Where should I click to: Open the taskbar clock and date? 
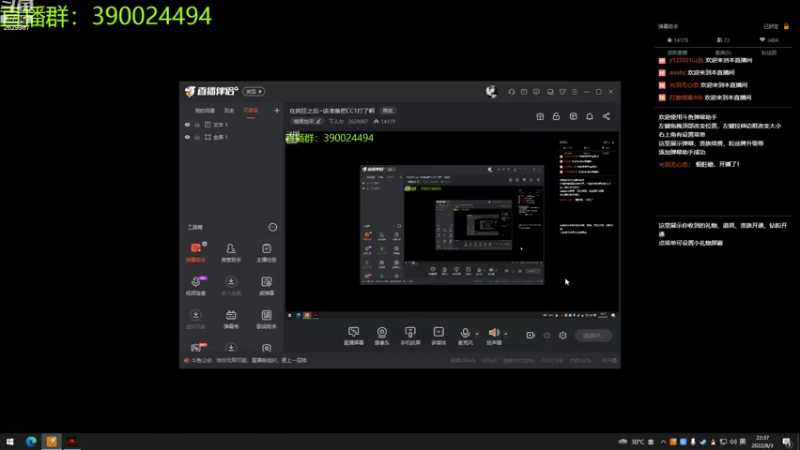[x=763, y=441]
